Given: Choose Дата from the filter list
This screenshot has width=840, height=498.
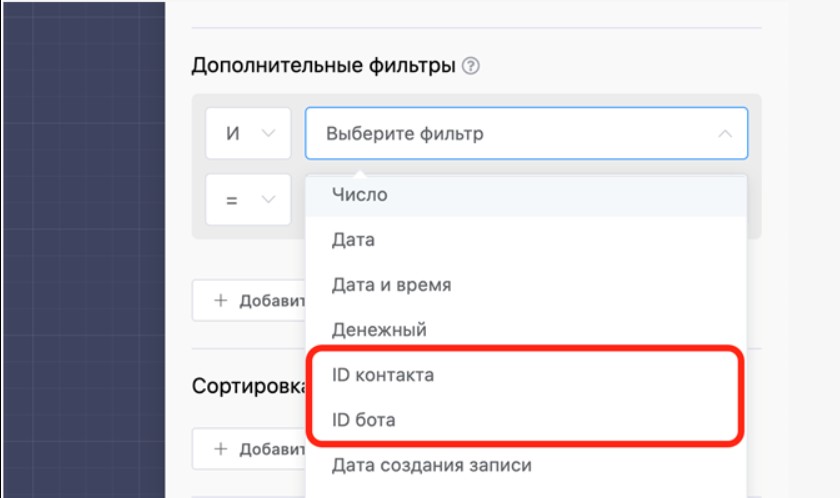Looking at the screenshot, I should click(x=353, y=240).
